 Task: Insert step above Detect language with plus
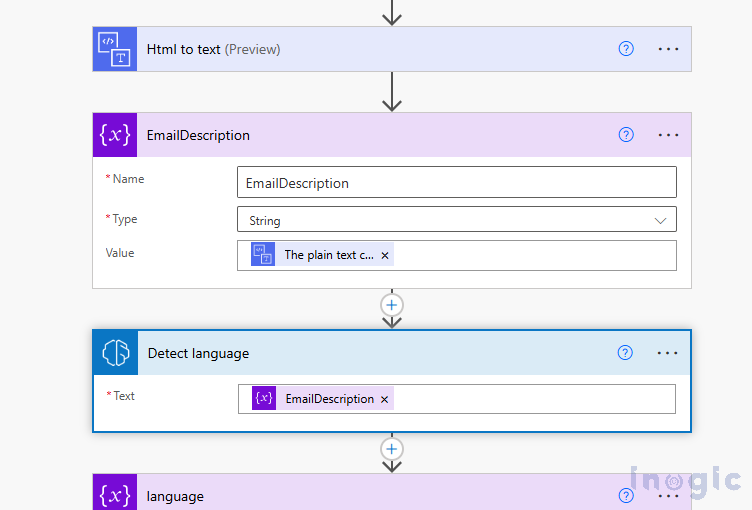[x=392, y=305]
